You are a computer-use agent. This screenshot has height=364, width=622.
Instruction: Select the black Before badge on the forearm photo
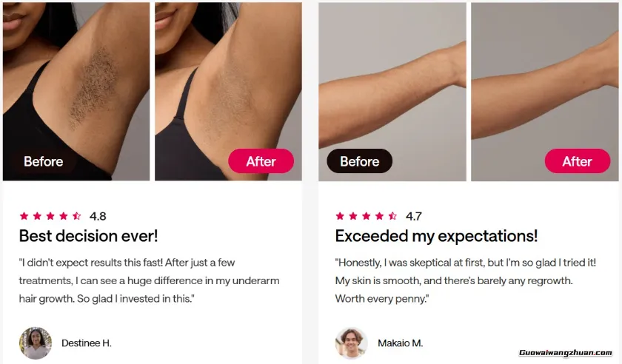[x=359, y=161]
